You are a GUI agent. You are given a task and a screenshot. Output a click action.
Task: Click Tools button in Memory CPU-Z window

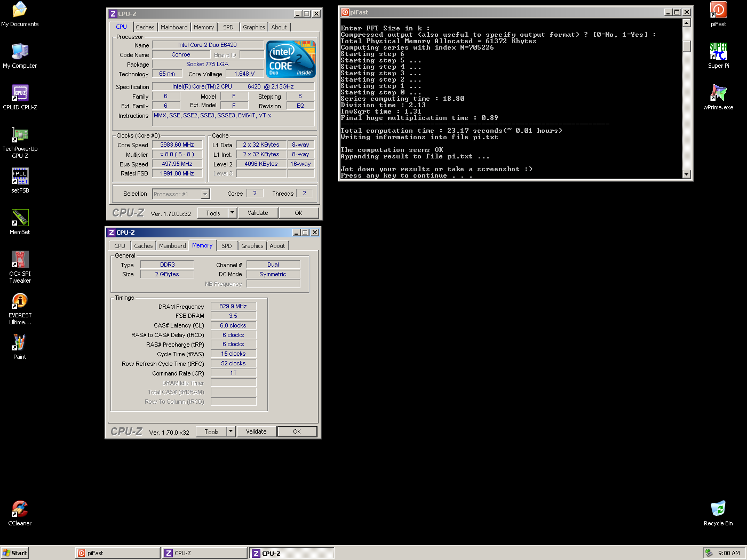(x=211, y=431)
